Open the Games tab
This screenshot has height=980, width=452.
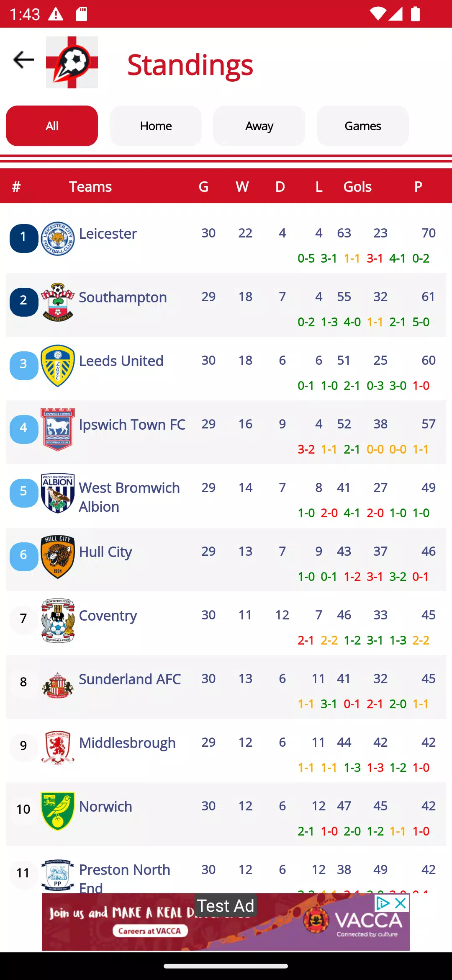point(363,126)
